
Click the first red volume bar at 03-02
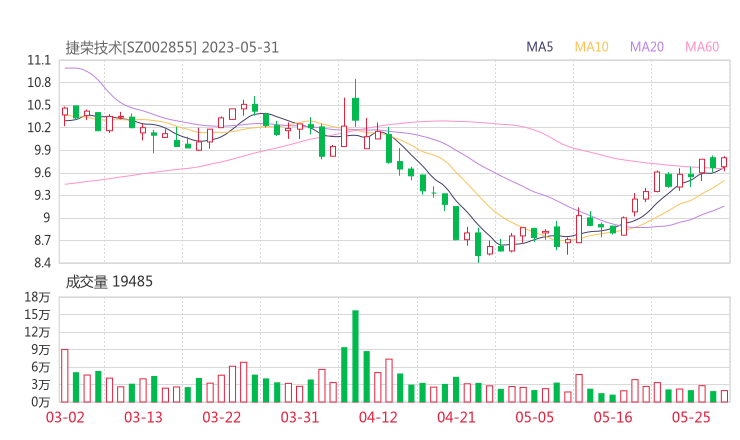click(65, 376)
